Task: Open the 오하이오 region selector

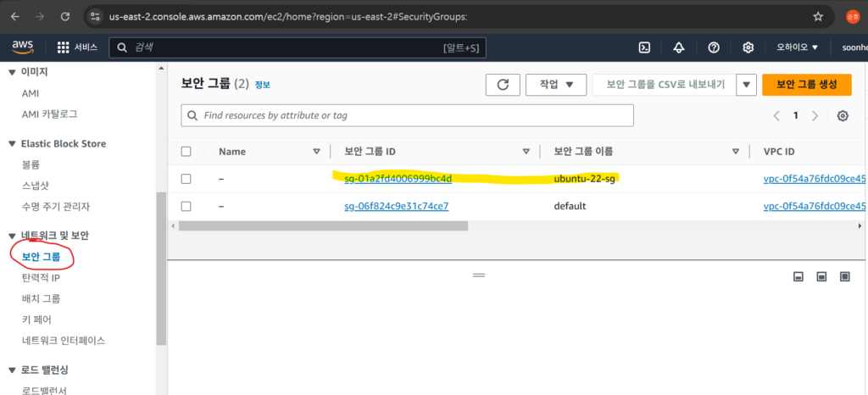Action: point(797,47)
